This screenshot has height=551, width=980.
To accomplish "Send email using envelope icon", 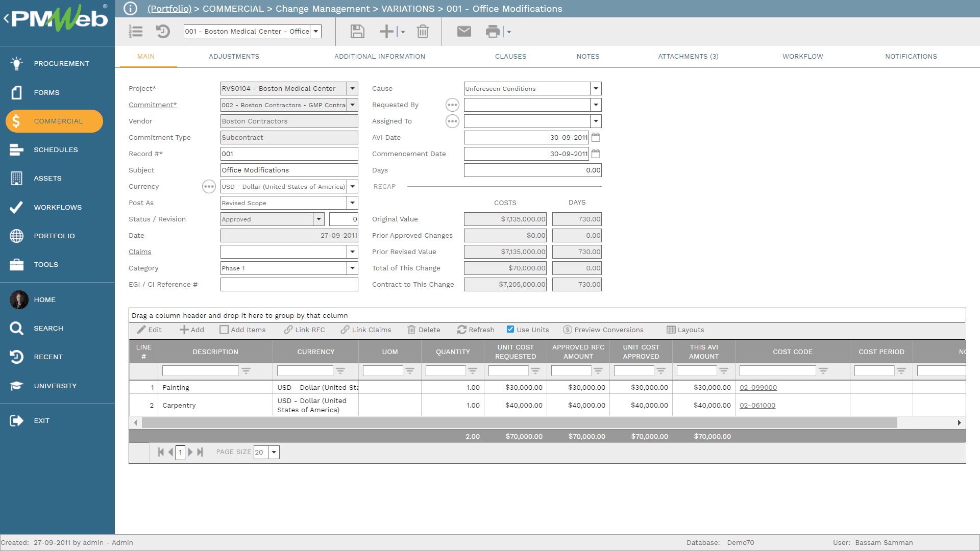I will point(464,32).
